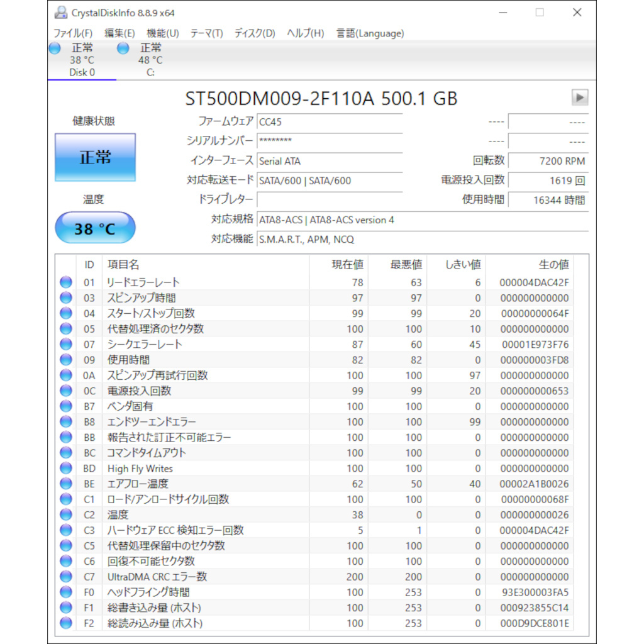
Task: Click the blue indicator beside High Fly Writes
Action: (x=66, y=468)
